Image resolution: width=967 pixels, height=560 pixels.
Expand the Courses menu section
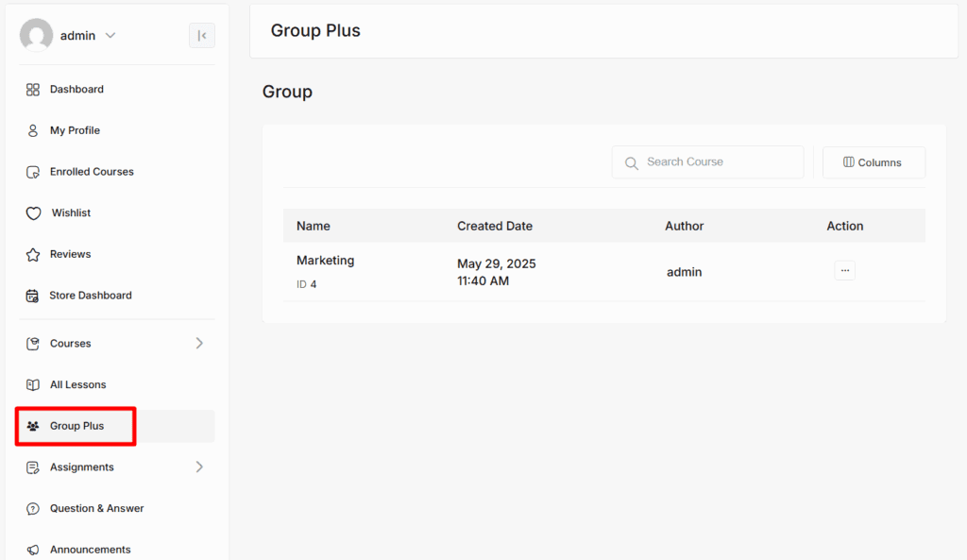199,343
